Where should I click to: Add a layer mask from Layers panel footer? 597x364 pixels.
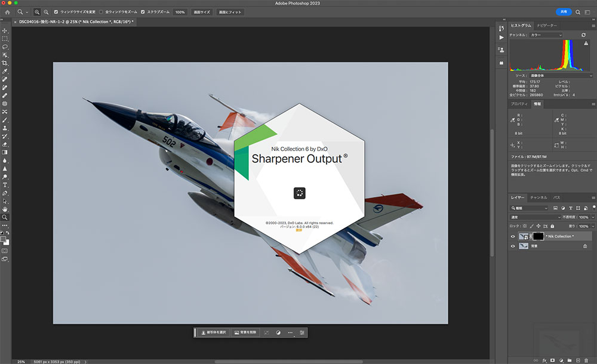(x=552, y=360)
